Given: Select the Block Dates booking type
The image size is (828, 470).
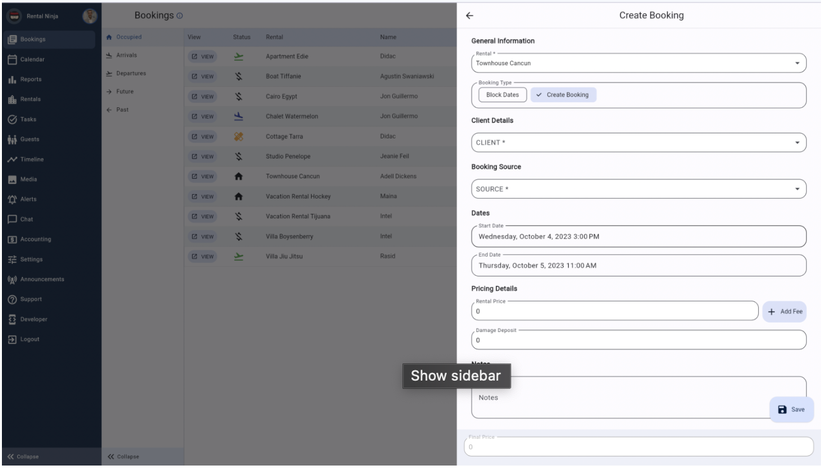Looking at the screenshot, I should pyautogui.click(x=502, y=95).
